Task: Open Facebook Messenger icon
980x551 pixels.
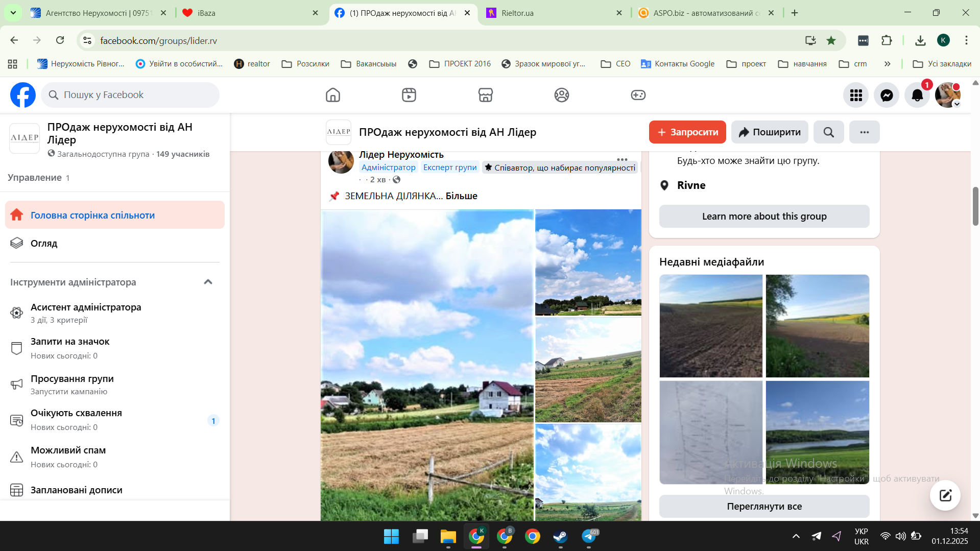Action: coord(887,95)
